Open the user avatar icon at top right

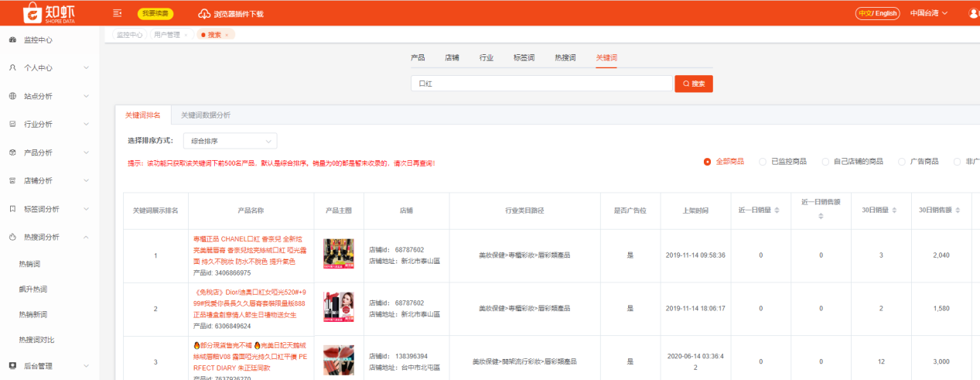(x=974, y=13)
